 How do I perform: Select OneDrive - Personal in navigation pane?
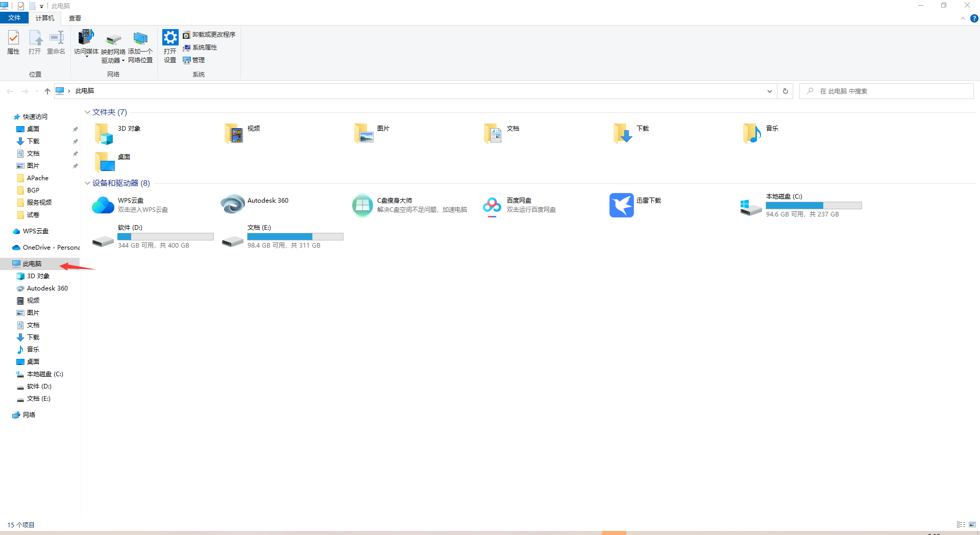click(x=46, y=248)
